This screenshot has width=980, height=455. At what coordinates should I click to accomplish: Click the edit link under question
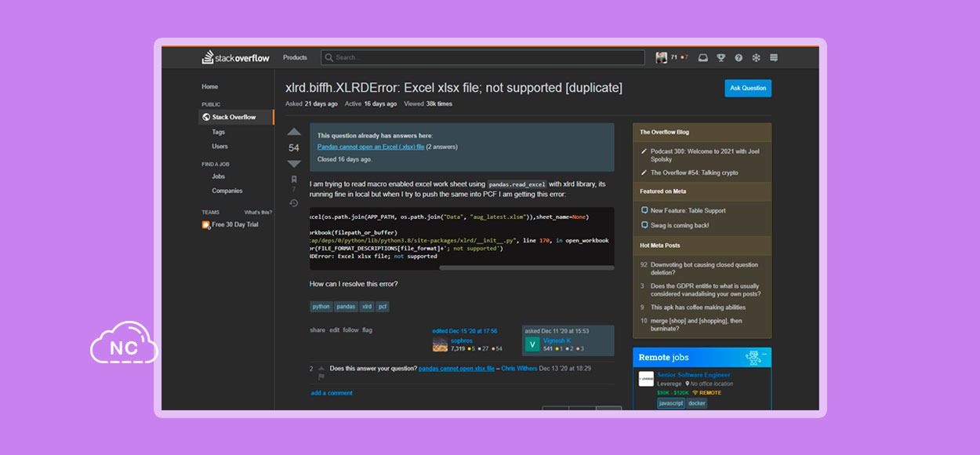[x=334, y=330]
